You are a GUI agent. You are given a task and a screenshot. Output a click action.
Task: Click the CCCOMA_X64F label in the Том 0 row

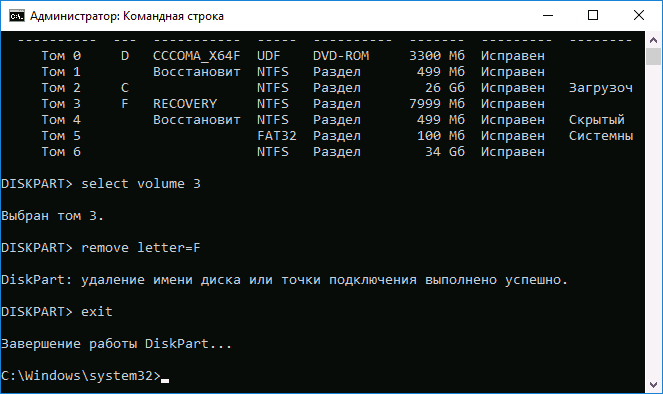coord(197,56)
